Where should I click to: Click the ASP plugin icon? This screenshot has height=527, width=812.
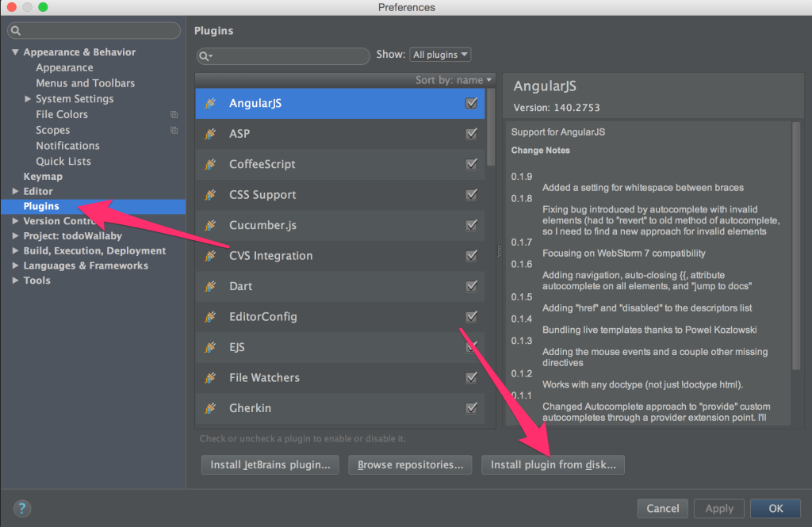[210, 134]
